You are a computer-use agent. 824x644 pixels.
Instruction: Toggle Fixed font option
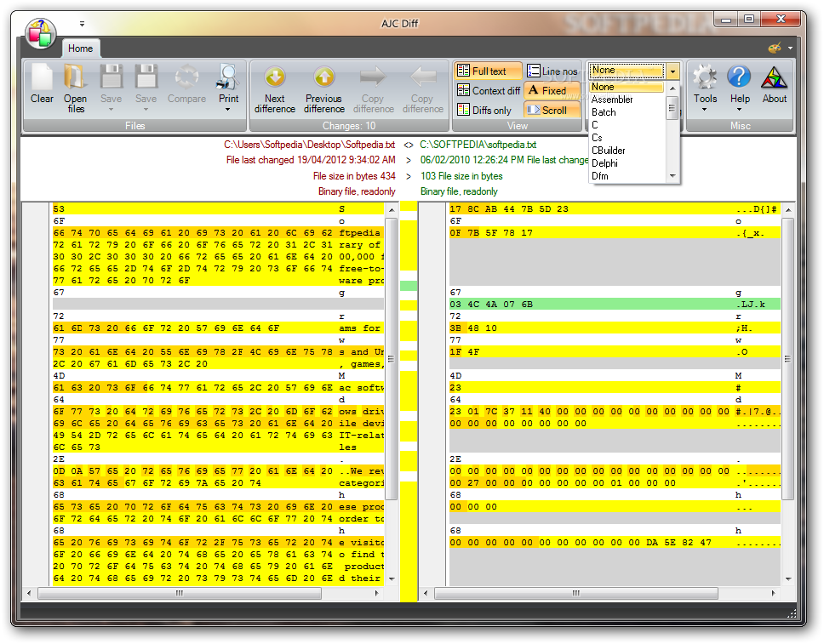(552, 90)
